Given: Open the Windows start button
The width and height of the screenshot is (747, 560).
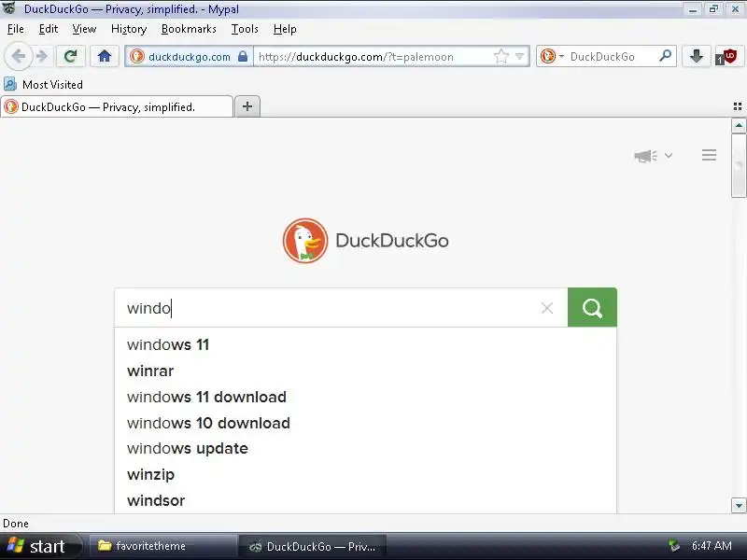Looking at the screenshot, I should (x=40, y=546).
